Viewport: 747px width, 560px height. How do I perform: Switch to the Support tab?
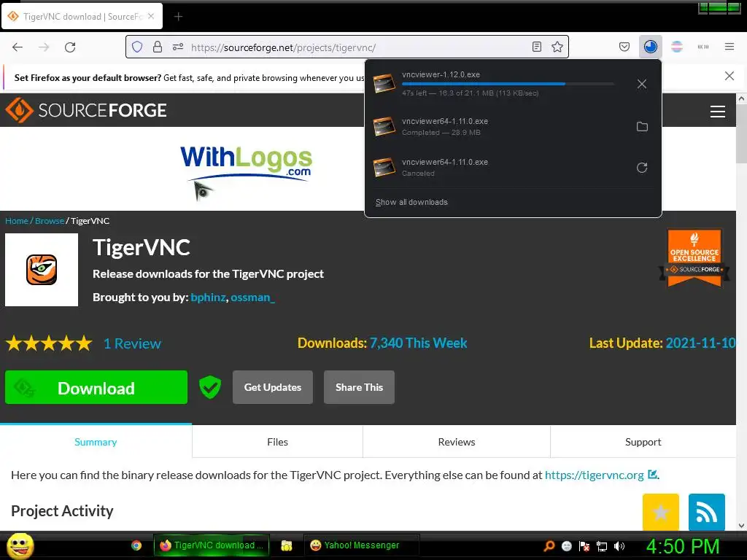[x=643, y=442]
